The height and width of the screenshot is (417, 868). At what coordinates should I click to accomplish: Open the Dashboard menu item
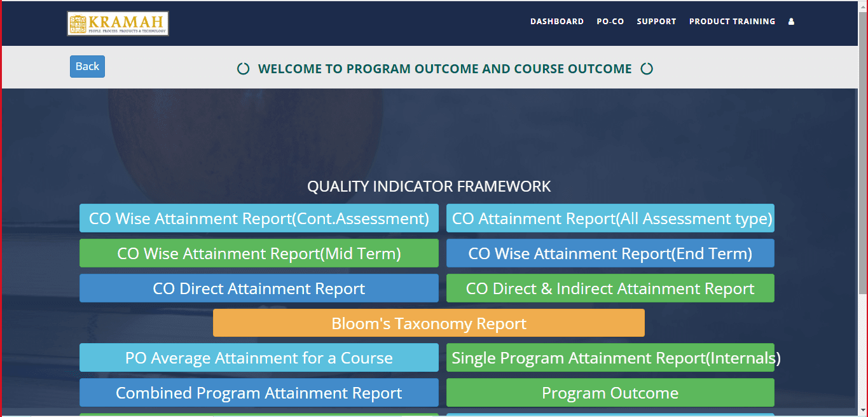556,22
